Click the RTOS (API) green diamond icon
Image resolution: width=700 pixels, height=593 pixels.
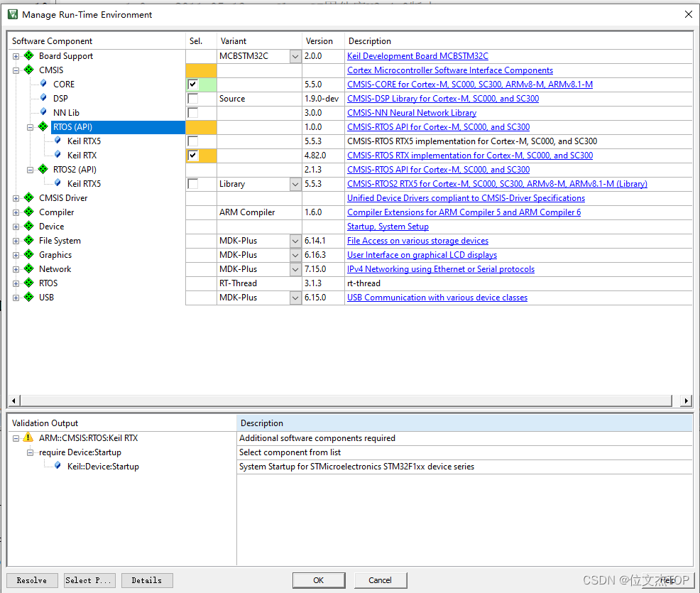click(x=43, y=127)
